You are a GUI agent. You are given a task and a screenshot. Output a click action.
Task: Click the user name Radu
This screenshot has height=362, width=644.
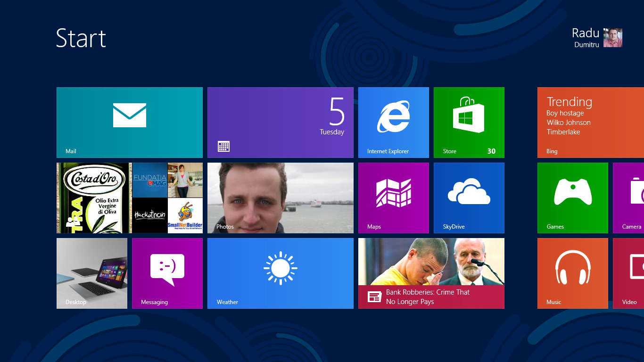click(x=586, y=33)
